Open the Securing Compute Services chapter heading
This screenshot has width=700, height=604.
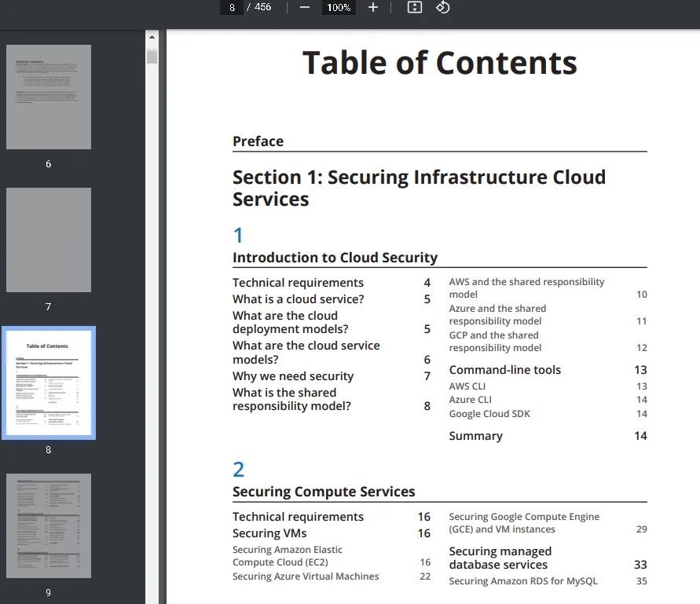pyautogui.click(x=324, y=492)
